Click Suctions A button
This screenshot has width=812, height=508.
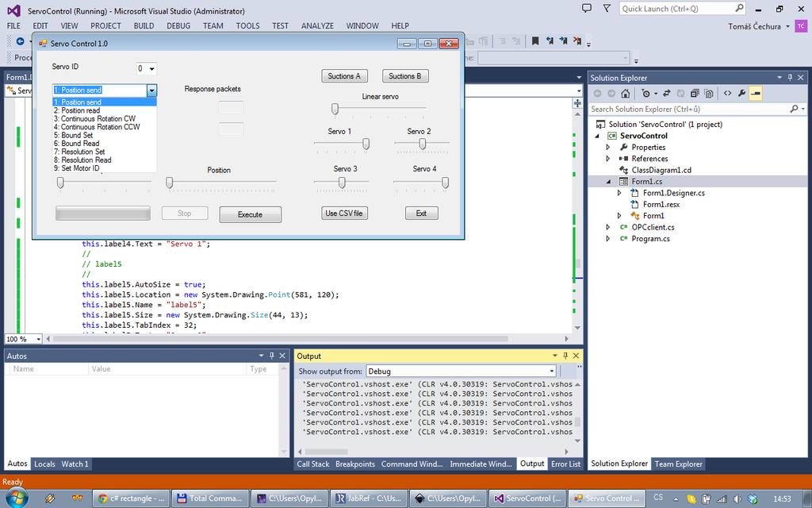[x=344, y=76]
